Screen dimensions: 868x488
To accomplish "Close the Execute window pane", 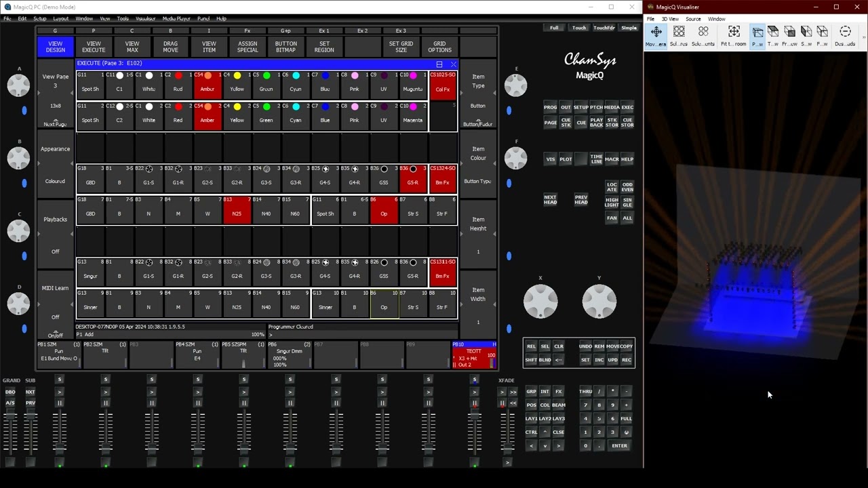I will click(453, 64).
